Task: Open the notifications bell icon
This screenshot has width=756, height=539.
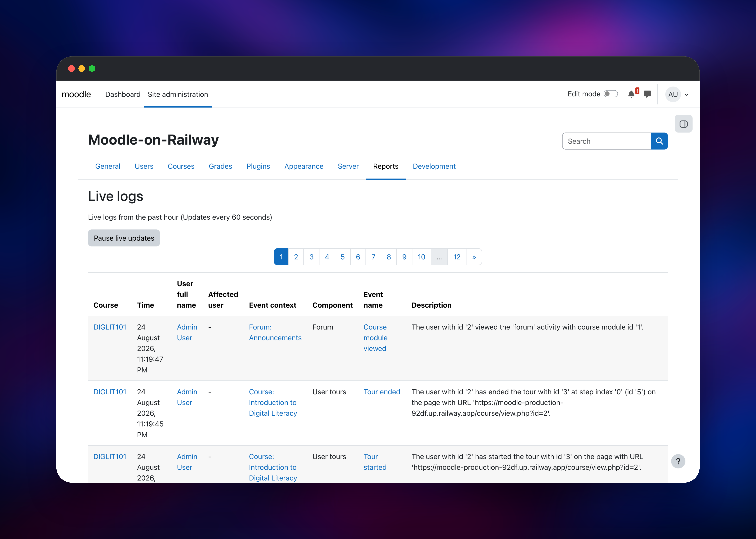Action: click(631, 94)
